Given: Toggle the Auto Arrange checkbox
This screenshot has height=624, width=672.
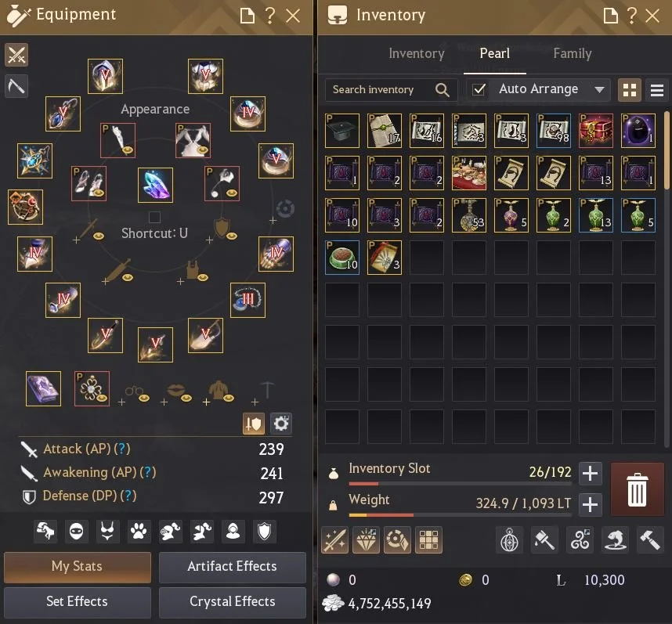Looking at the screenshot, I should (479, 89).
